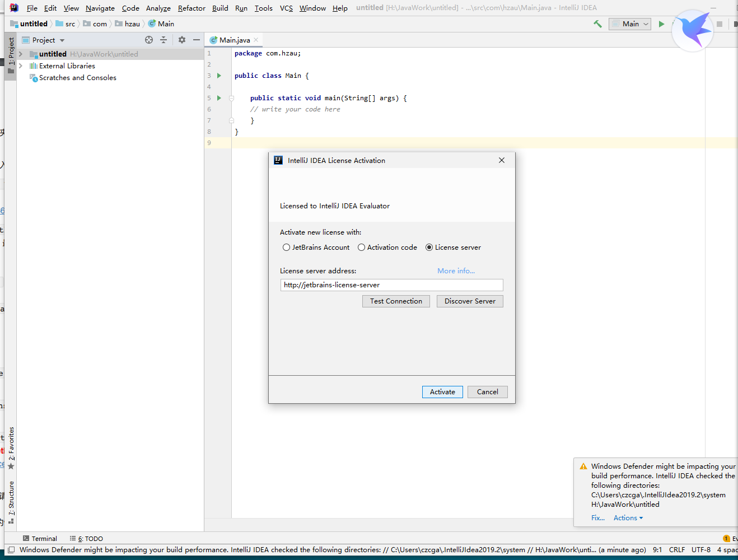The width and height of the screenshot is (738, 560).
Task: Click the fold marker on the main method line
Action: [231, 98]
